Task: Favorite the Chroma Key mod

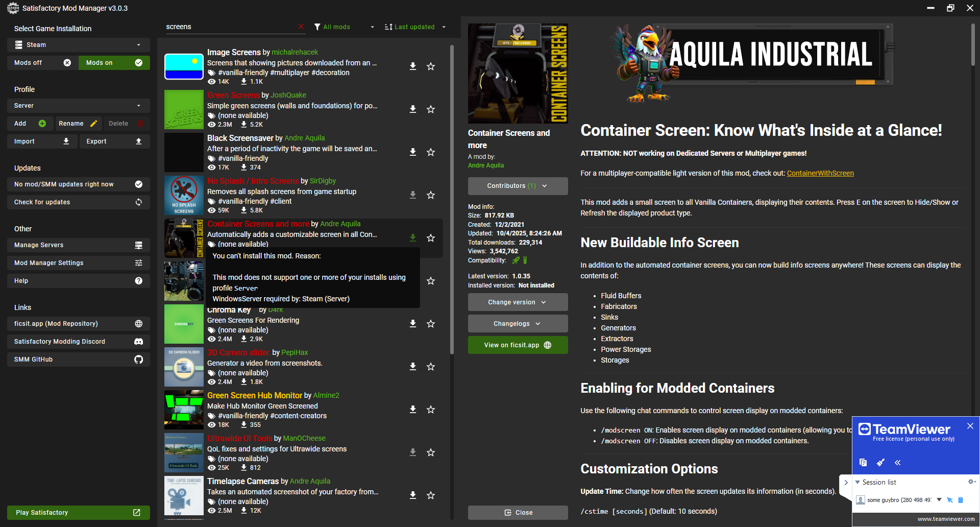Action: (431, 324)
